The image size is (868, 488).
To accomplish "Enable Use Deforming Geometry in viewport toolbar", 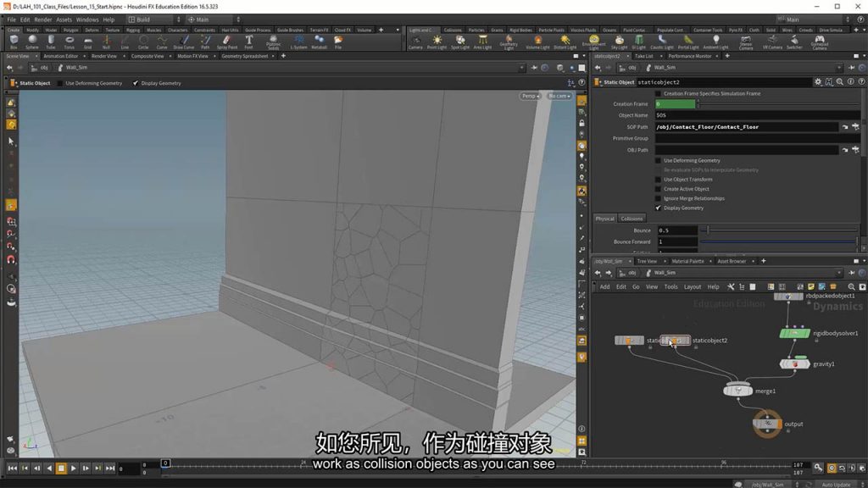I will pyautogui.click(x=60, y=83).
